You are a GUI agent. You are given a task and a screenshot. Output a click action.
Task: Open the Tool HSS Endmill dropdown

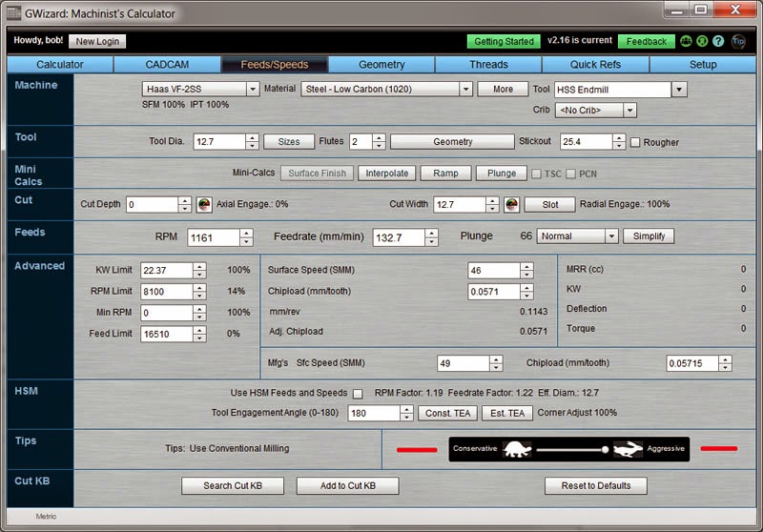pos(679,90)
